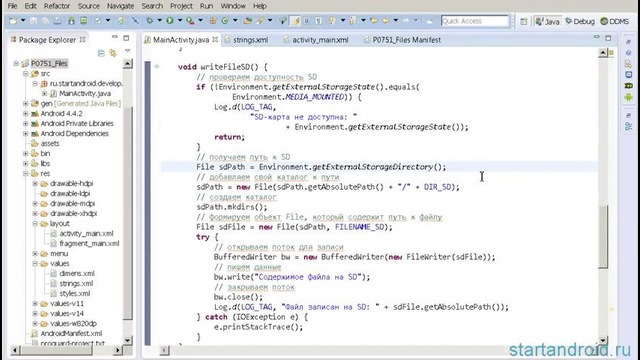Click the return; statement
The width and height of the screenshot is (640, 360).
[229, 137]
